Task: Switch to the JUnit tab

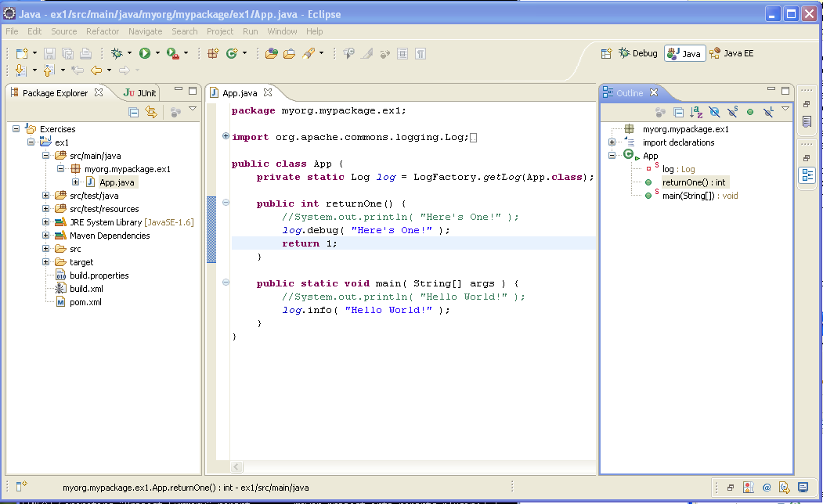Action: click(139, 93)
